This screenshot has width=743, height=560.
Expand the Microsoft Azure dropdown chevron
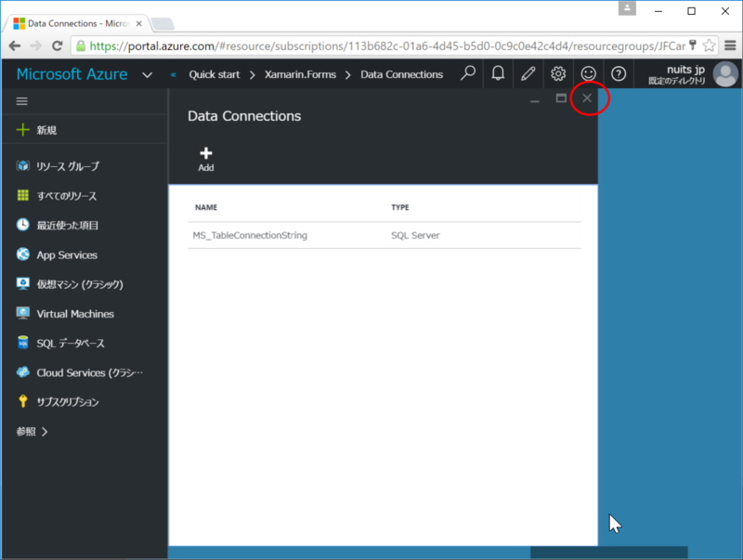tap(148, 75)
